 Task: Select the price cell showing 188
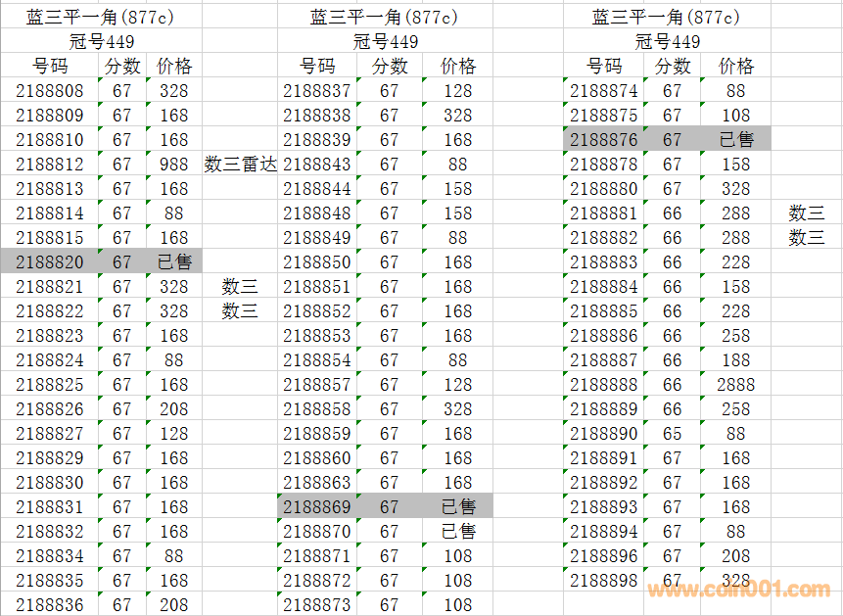[x=735, y=360]
